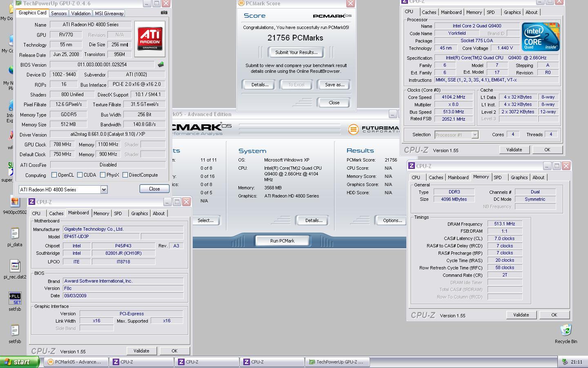Open the pi_data file on desktop
Viewport: 588px width, 368px height.
pyautogui.click(x=15, y=237)
